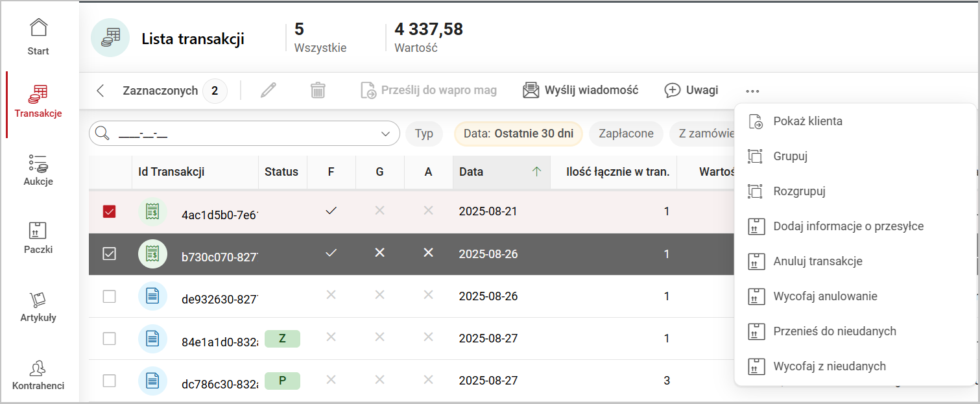The width and height of the screenshot is (980, 404).
Task: Click the trash delete icon in toolbar
Action: pos(318,90)
